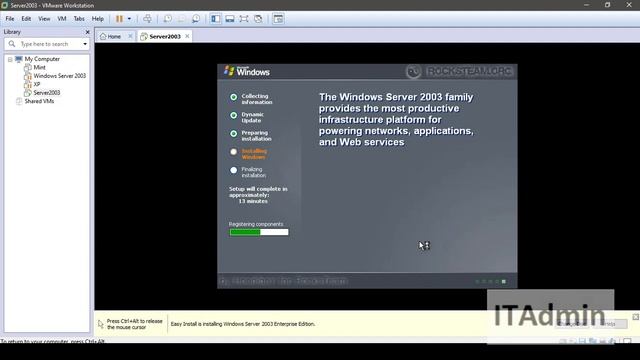Collapse the My Computer tree node
The height and width of the screenshot is (360, 640).
[x=10, y=59]
